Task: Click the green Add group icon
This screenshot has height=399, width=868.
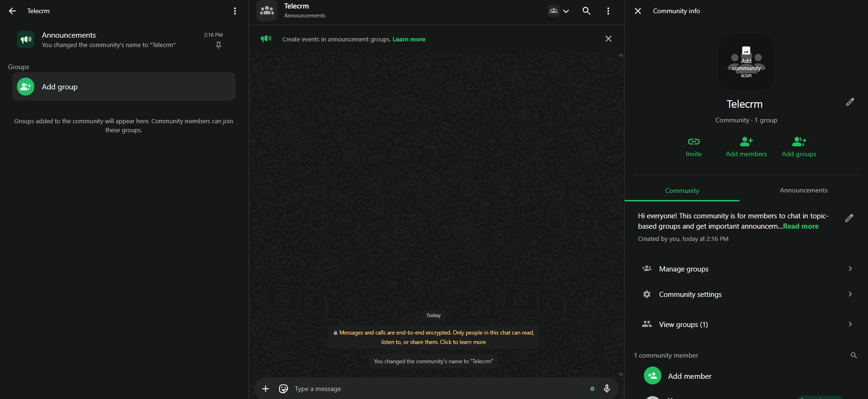Action: click(x=26, y=87)
